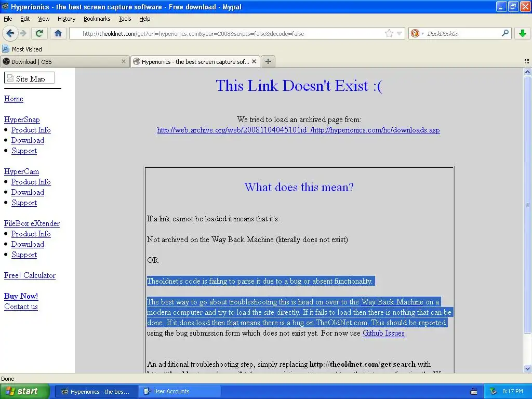Open the URL history dropdown arrow
The height and width of the screenshot is (399, 532).
[x=400, y=33]
